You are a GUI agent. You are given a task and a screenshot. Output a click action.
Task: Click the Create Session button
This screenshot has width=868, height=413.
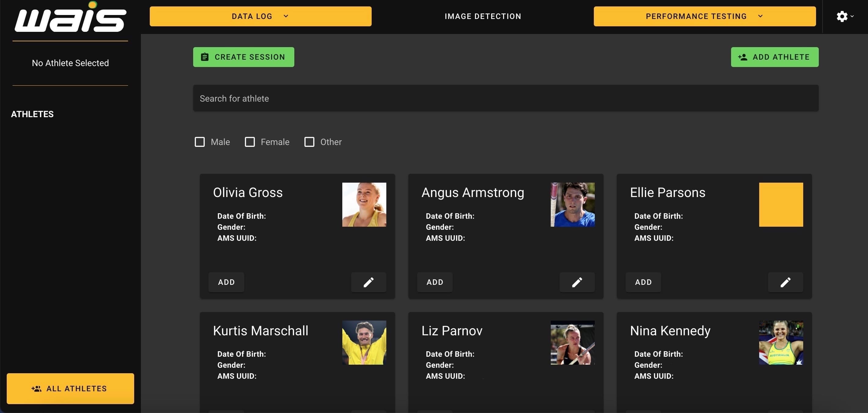[x=243, y=57]
